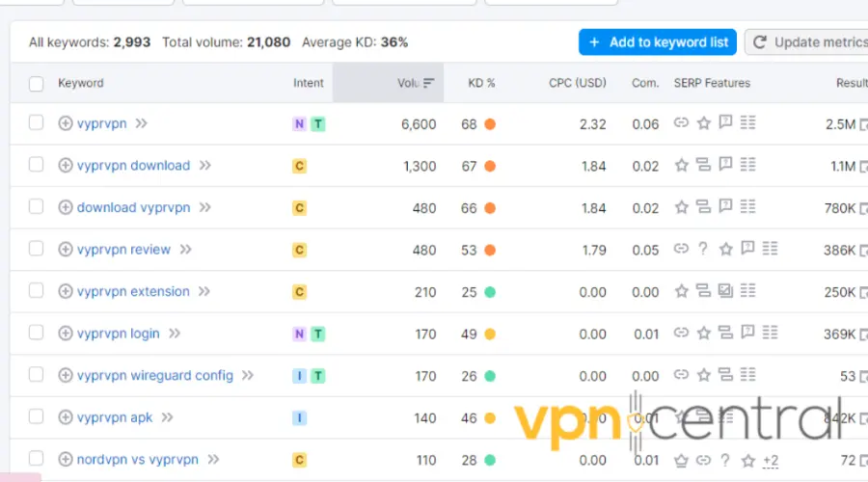Expand vyprvpn keyword double chevron
Screen dimensions: 868x482
tap(141, 123)
